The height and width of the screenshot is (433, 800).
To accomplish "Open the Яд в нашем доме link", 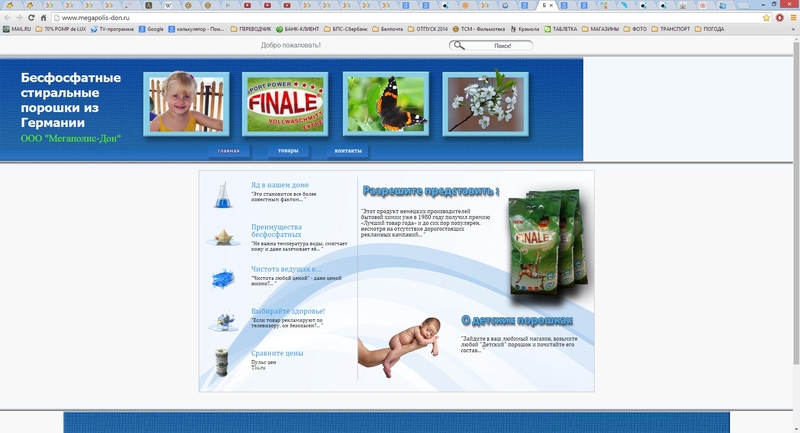I will tap(279, 185).
